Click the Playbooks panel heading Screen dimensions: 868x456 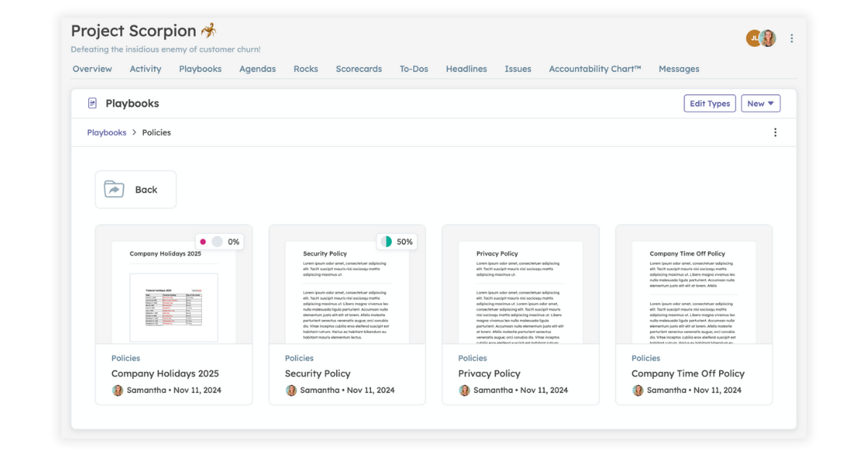coord(132,104)
